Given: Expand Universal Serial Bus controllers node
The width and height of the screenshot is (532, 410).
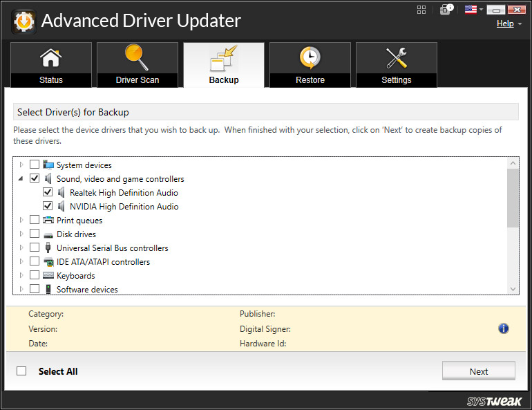Looking at the screenshot, I should (21, 248).
